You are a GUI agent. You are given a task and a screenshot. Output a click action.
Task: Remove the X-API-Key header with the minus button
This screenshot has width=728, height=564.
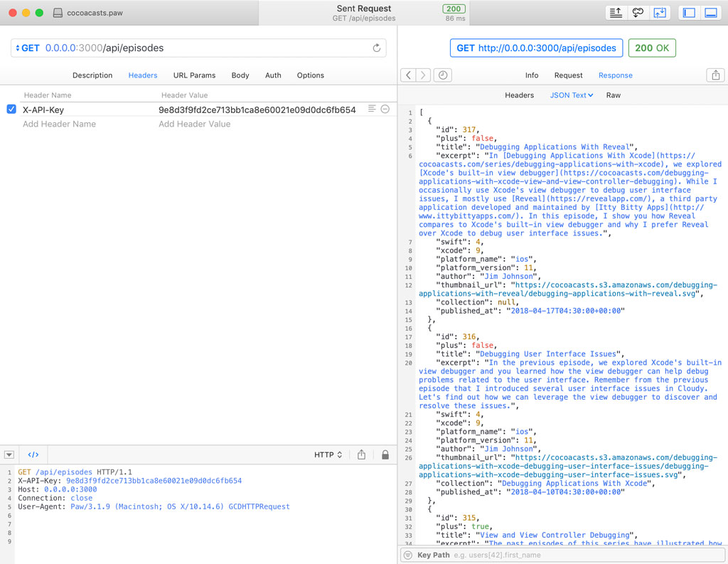pos(385,109)
